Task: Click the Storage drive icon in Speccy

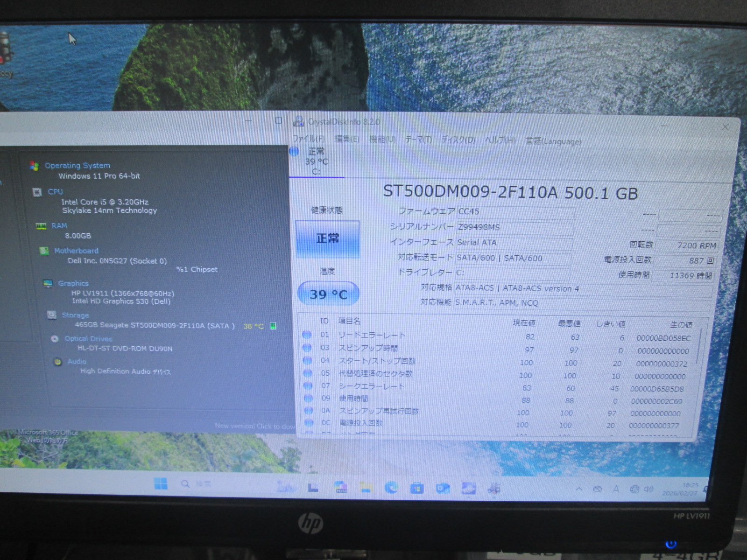Action: coord(52,315)
